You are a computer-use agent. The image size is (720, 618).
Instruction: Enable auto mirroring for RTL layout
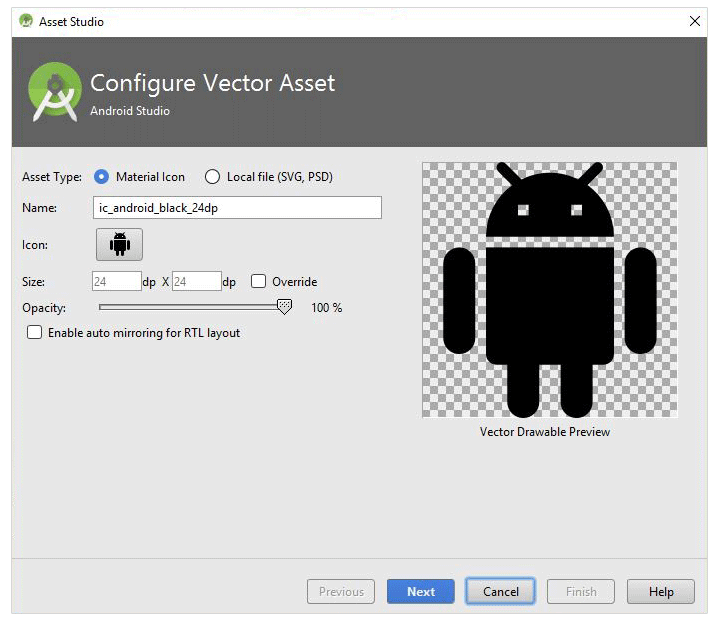(34, 332)
